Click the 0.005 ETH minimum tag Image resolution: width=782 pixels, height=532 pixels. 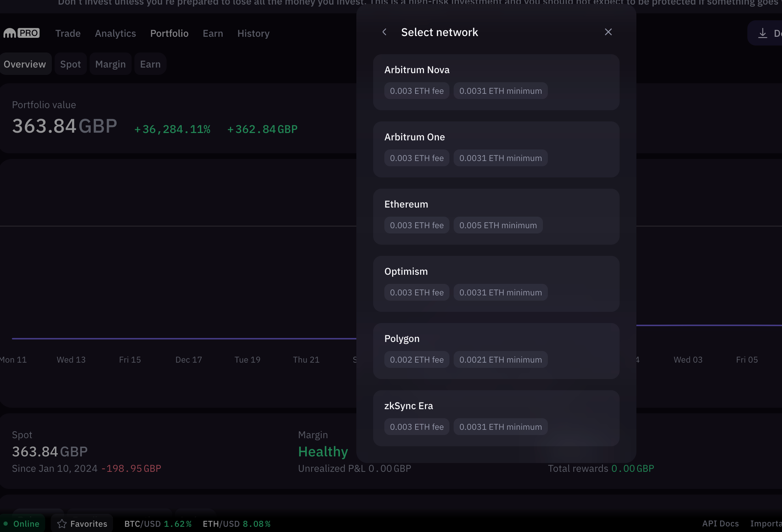[x=498, y=225]
